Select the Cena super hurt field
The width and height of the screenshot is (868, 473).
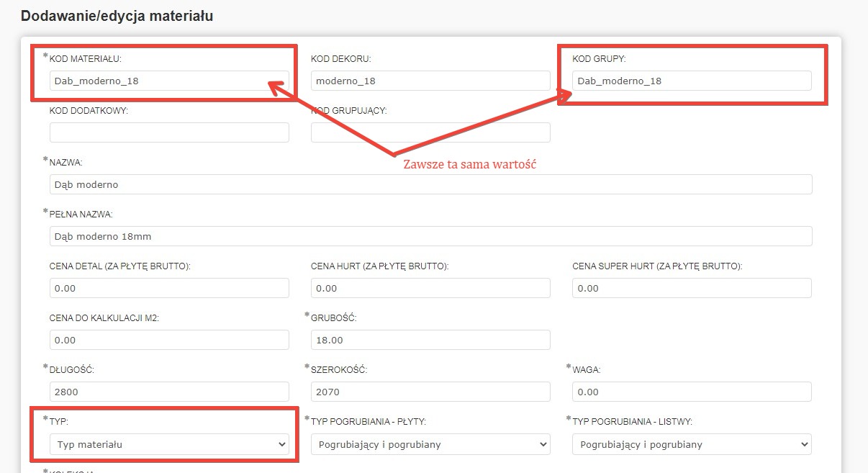click(692, 288)
